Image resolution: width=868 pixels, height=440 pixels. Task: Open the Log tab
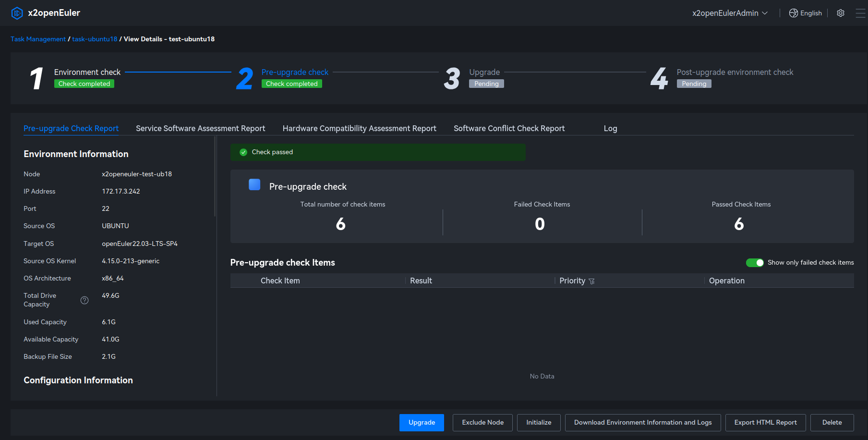pos(610,128)
